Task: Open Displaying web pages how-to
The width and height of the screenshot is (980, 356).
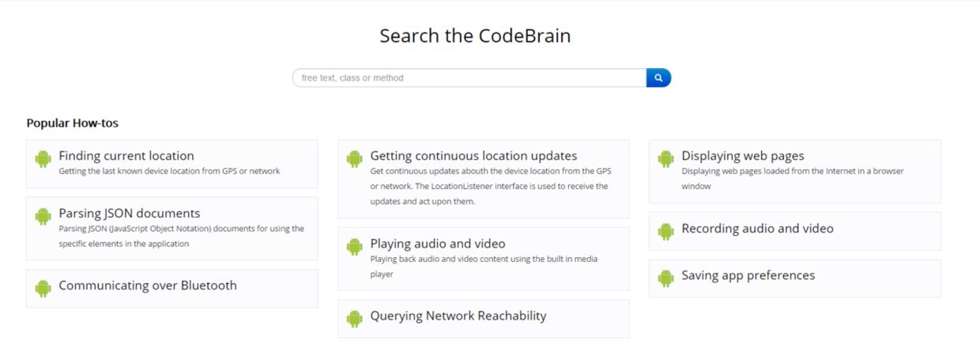Action: pos(743,156)
